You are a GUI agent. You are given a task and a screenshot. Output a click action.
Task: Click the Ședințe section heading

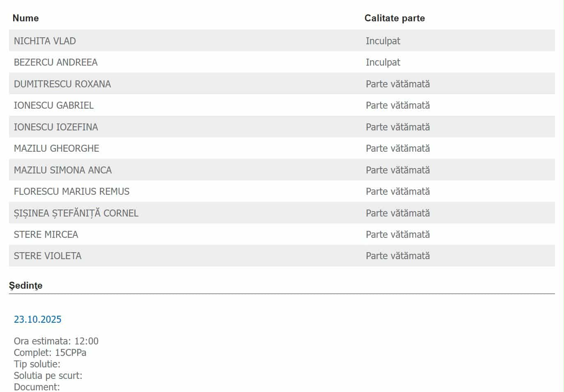(x=25, y=285)
